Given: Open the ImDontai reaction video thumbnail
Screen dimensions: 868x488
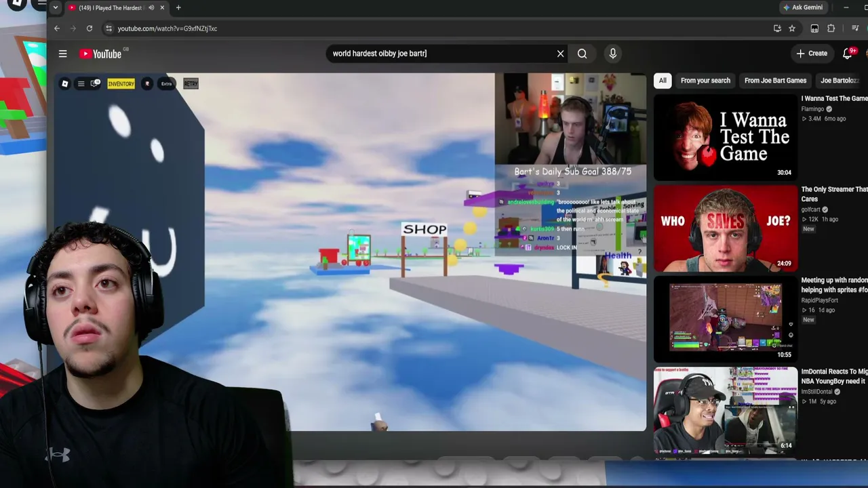Looking at the screenshot, I should tap(726, 410).
